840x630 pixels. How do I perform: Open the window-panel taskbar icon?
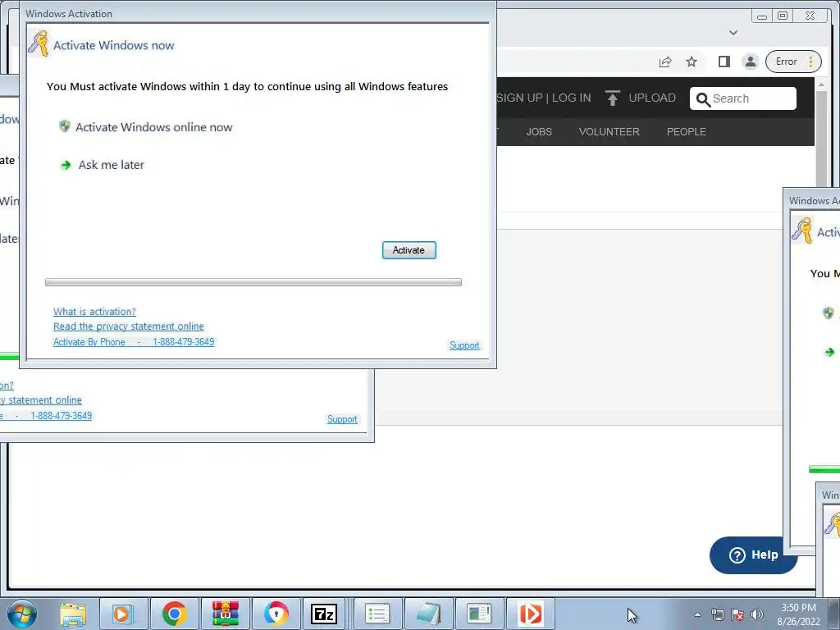[x=478, y=614]
